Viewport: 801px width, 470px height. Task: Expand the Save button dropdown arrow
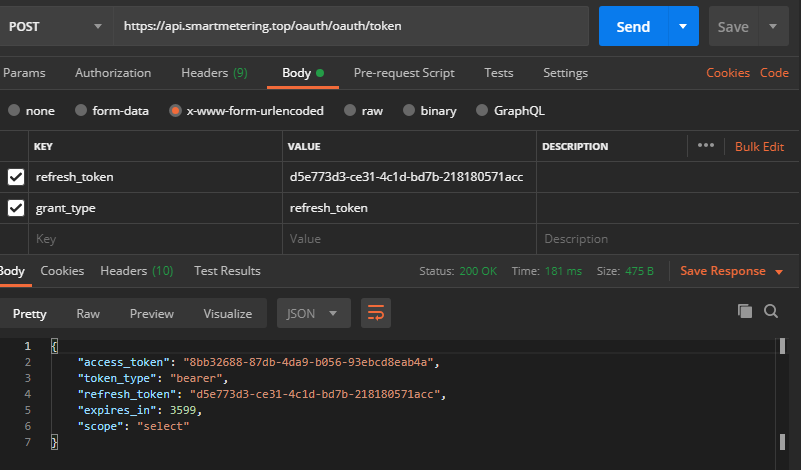coord(773,26)
